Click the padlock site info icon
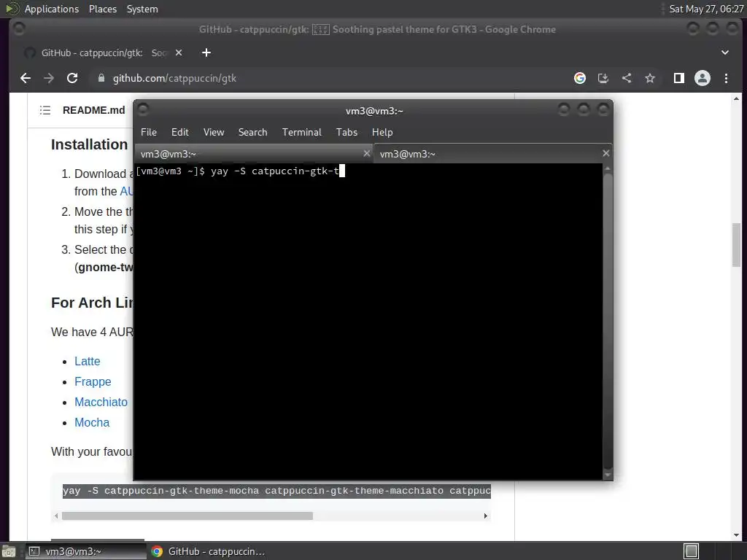Screen dimensions: 747x560 [101, 78]
